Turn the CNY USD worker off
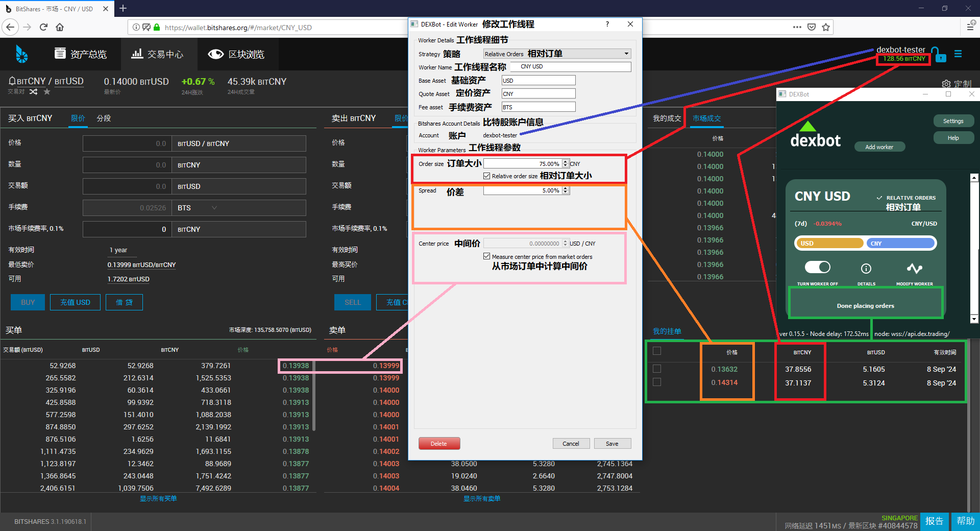 coord(818,267)
